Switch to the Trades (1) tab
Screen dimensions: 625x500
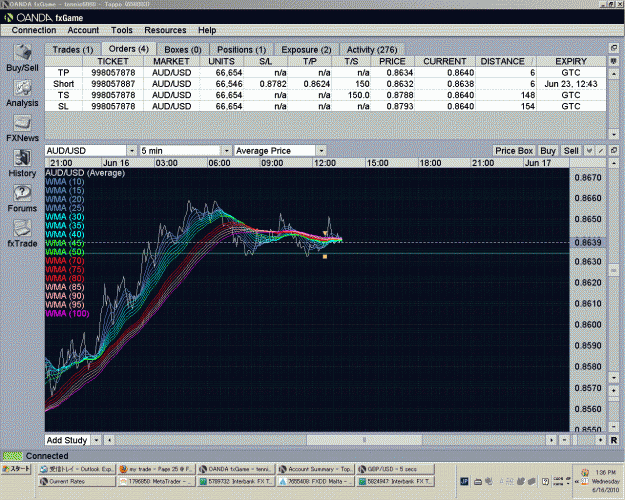coord(73,50)
